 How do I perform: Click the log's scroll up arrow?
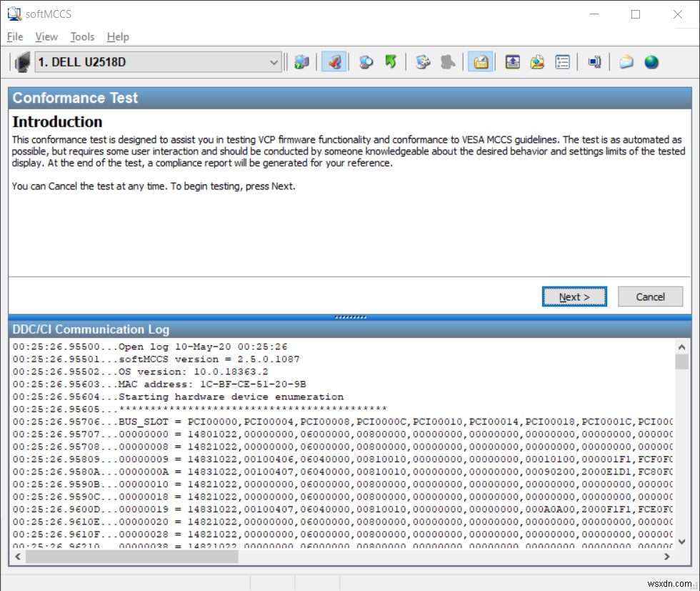(x=681, y=347)
